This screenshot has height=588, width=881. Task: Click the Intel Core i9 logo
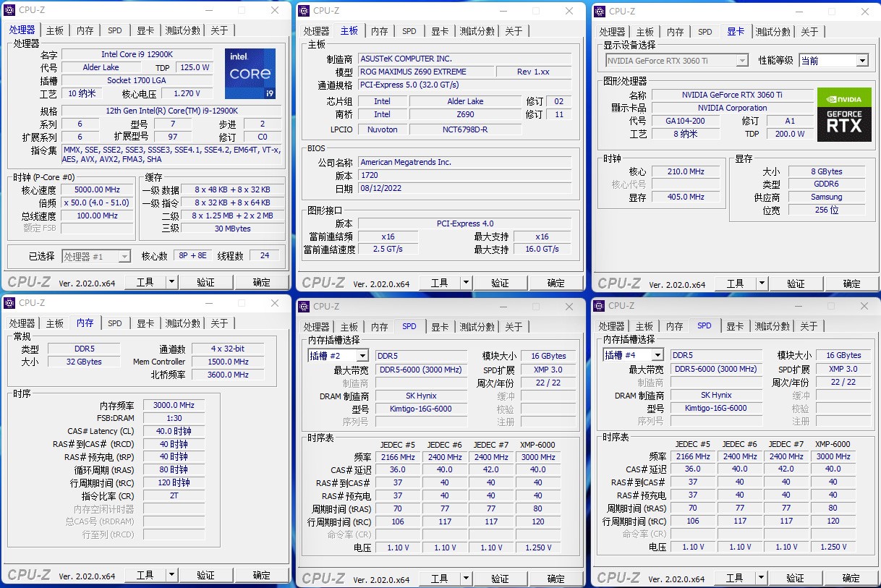[x=250, y=74]
